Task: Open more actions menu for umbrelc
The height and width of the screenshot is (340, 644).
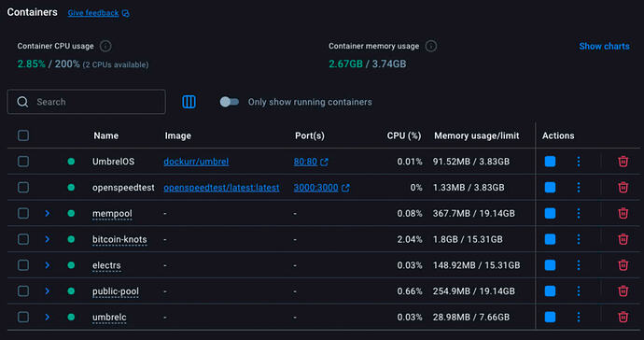Action: click(579, 317)
